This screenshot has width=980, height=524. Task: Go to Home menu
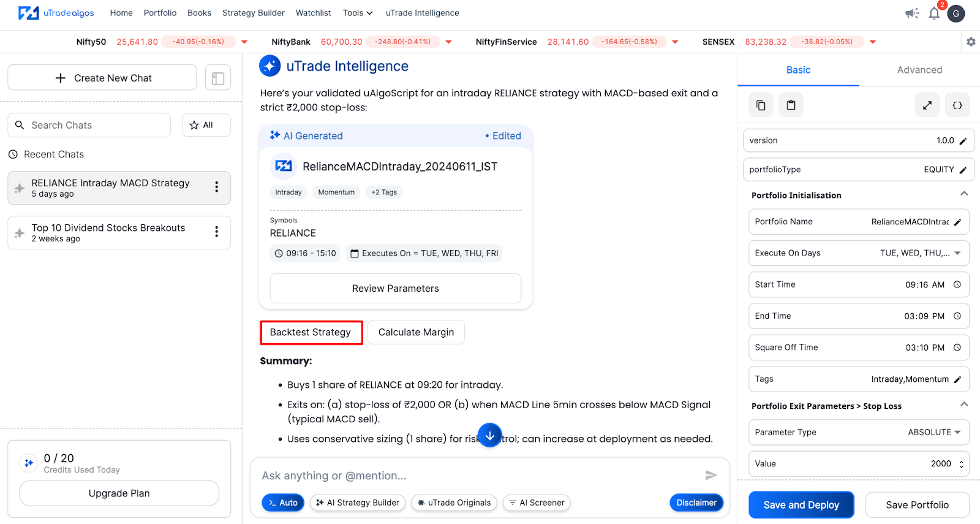pos(121,13)
